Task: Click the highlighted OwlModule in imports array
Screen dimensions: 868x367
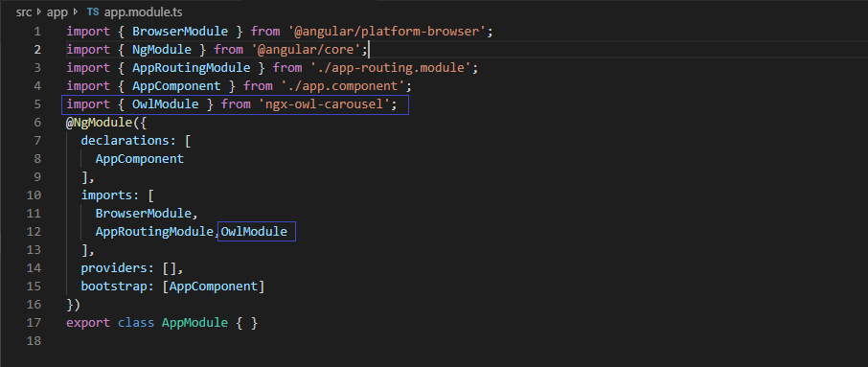Action: coord(257,231)
